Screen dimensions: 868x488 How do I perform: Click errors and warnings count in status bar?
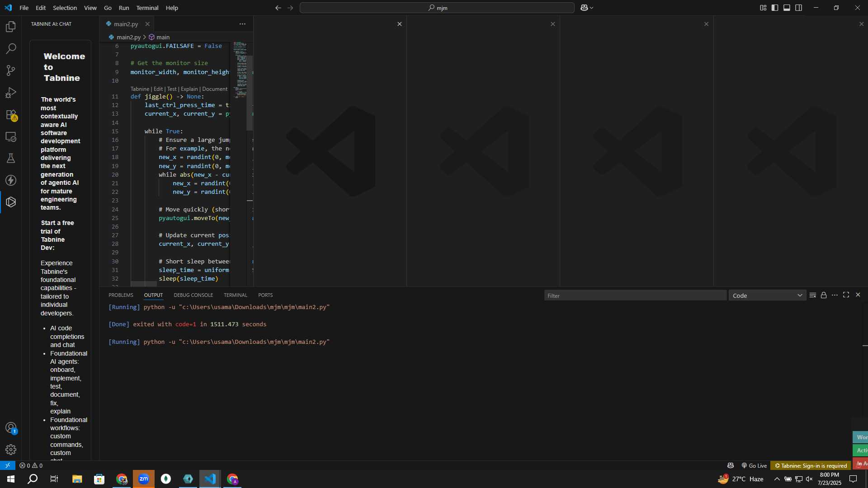coord(31,465)
